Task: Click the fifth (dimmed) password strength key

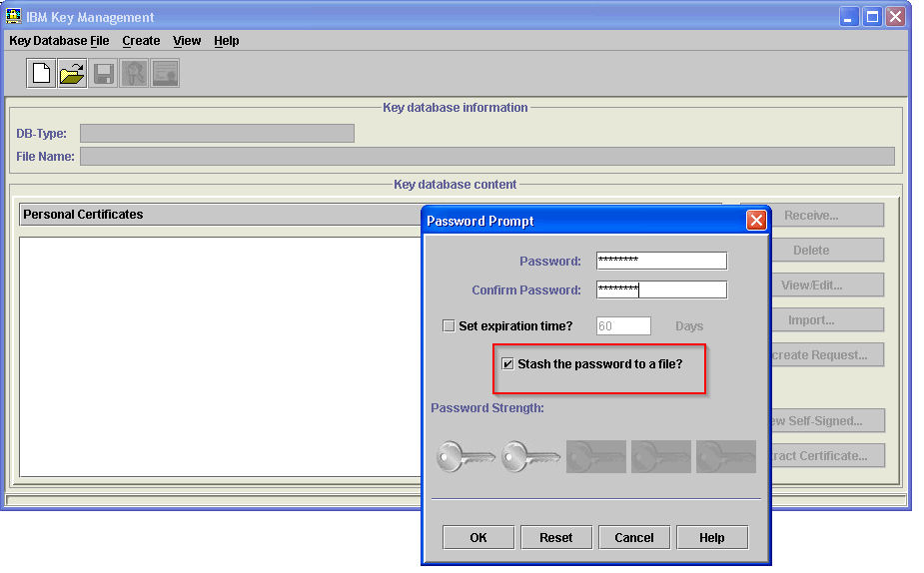Action: (x=726, y=456)
